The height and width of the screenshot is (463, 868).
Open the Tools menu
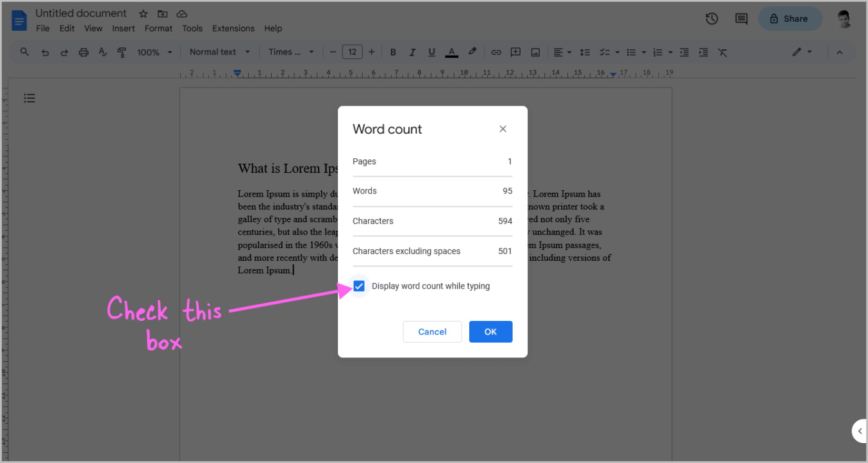point(192,28)
